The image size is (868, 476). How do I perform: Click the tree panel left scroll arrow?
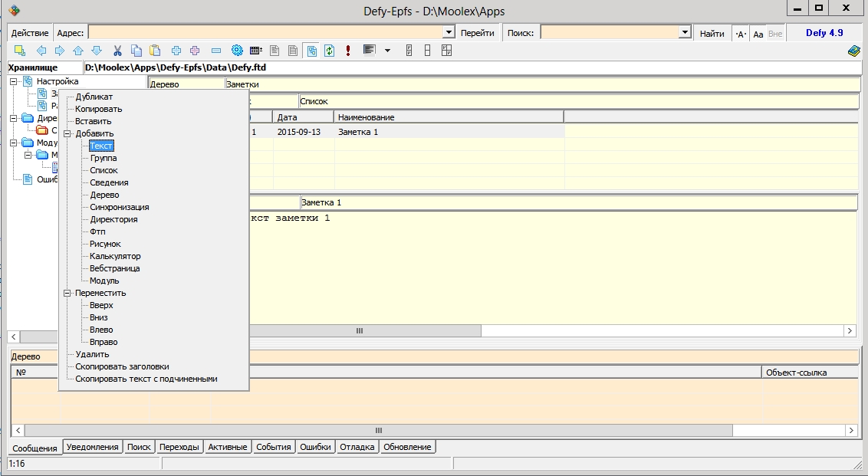click(13, 336)
